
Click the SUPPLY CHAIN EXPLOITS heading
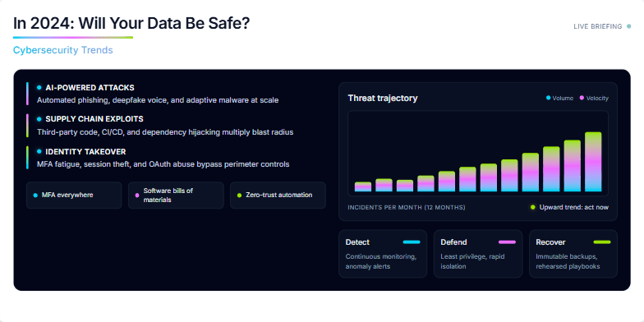[x=94, y=119]
